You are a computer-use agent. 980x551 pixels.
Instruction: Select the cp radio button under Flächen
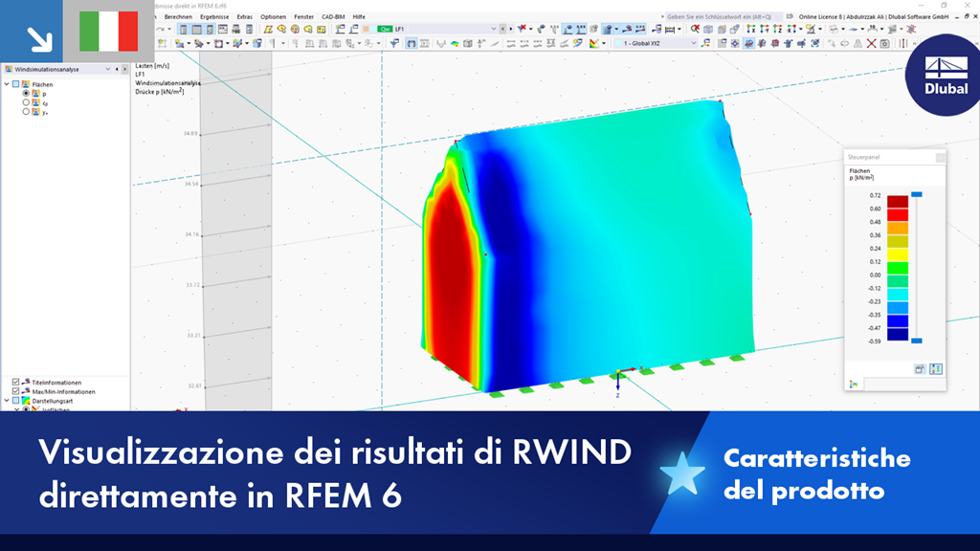coord(26,102)
